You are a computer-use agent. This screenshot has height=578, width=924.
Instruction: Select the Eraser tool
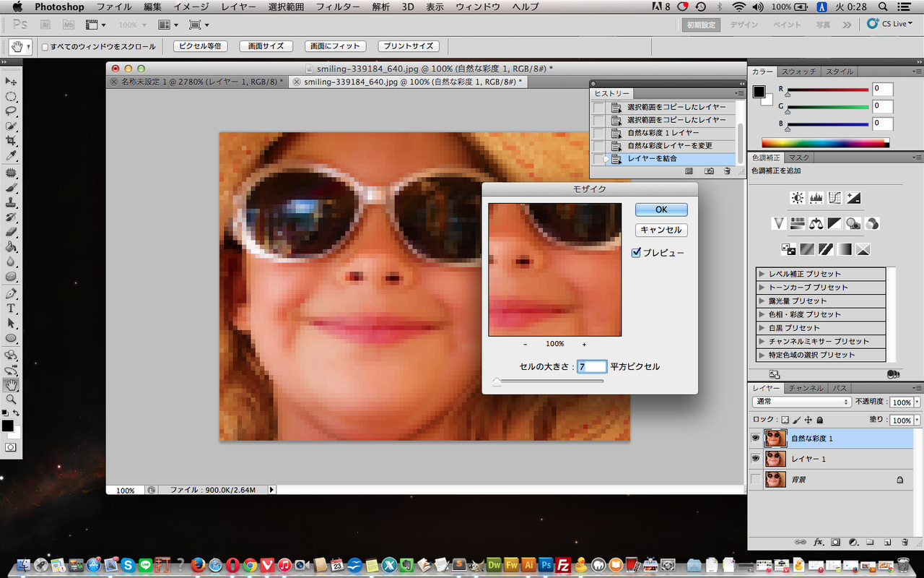coord(11,233)
